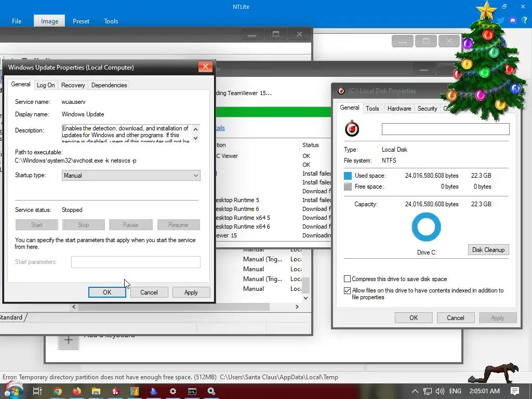Screen dimensions: 532x399
Task: Open Security tab in Local Disk Properties
Action: click(x=427, y=109)
